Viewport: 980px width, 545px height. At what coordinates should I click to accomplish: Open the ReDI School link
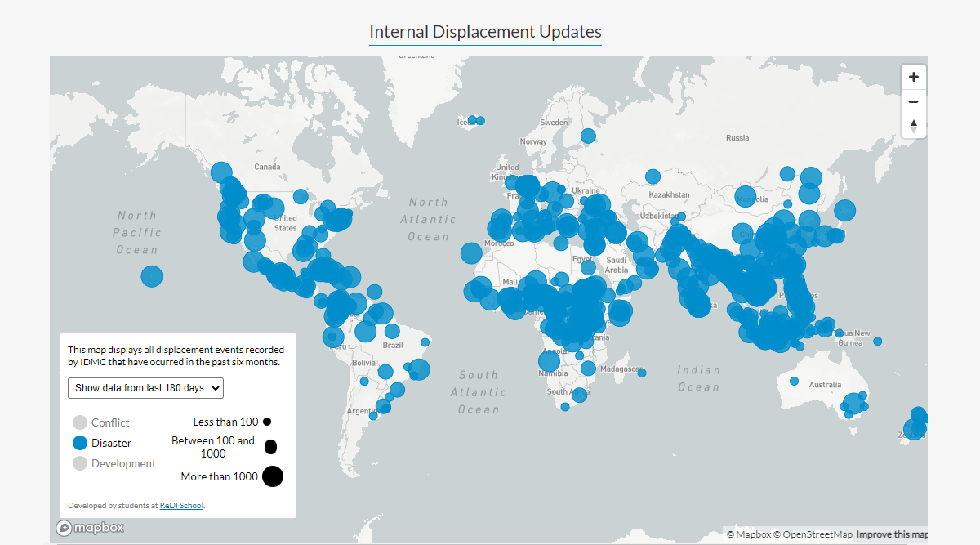(181, 506)
